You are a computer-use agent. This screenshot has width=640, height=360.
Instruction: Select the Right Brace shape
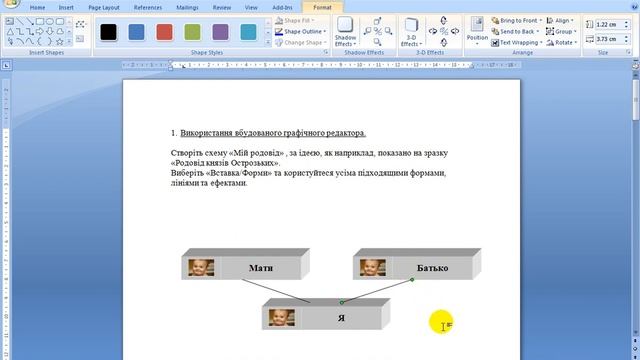(50, 42)
